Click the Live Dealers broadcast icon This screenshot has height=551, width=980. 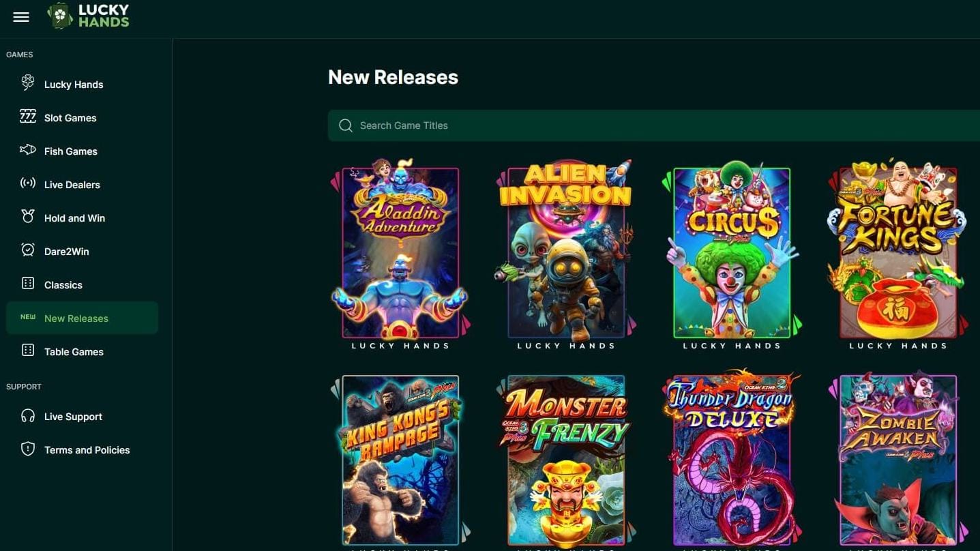(28, 183)
